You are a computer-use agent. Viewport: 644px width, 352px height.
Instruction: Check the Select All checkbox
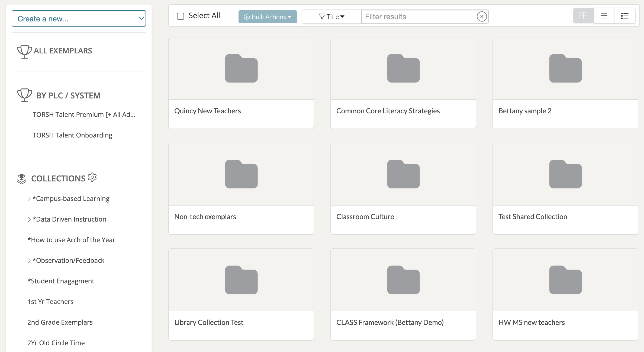pos(181,16)
